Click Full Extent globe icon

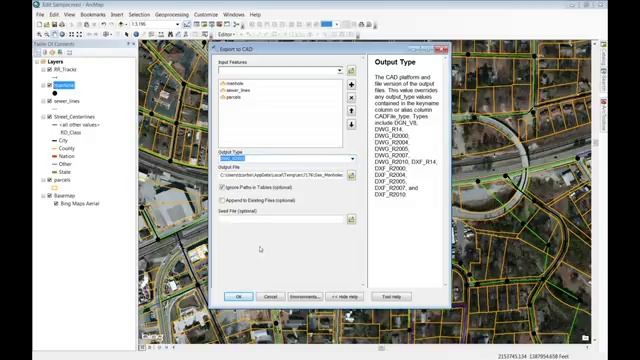[x=62, y=35]
